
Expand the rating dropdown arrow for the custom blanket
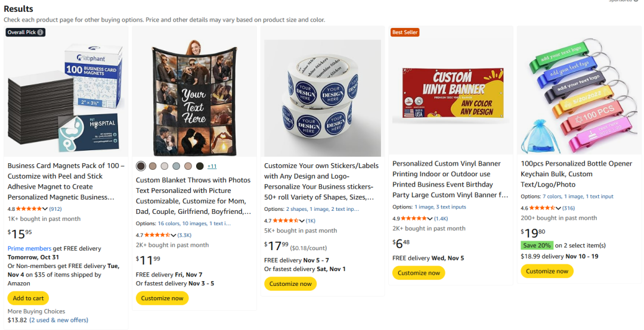tap(173, 235)
